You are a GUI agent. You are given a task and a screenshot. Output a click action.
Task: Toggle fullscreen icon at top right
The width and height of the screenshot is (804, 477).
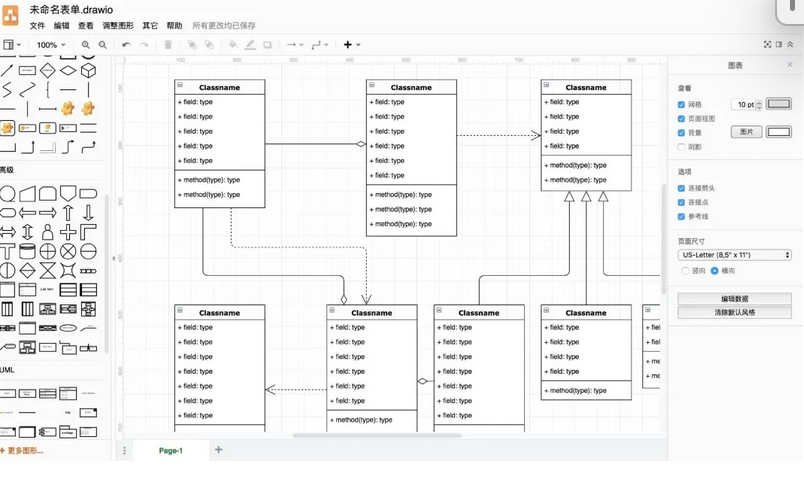[767, 45]
